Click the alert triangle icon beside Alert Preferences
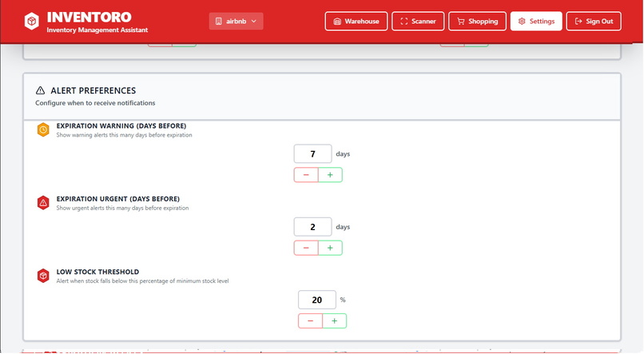 pyautogui.click(x=40, y=90)
